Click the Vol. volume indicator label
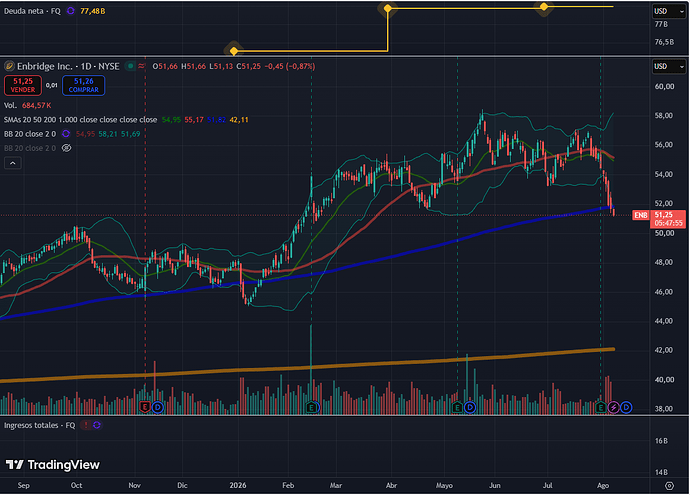 coord(10,106)
